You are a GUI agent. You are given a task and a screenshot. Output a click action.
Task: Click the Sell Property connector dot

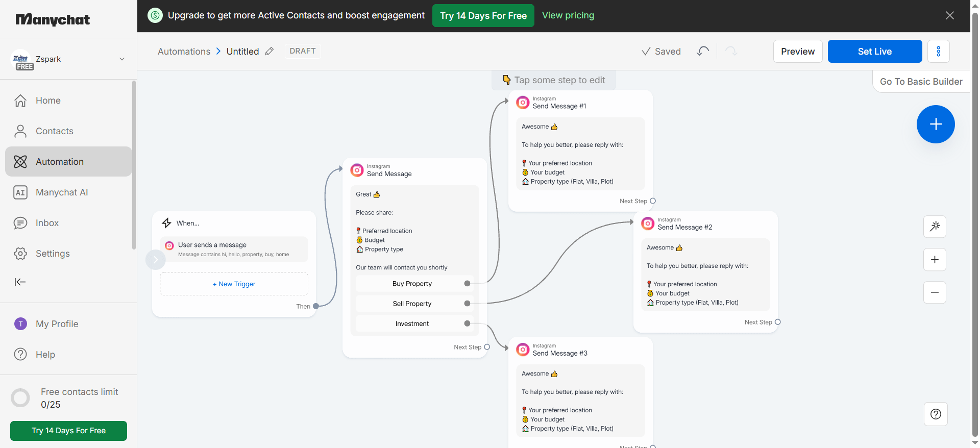click(467, 304)
